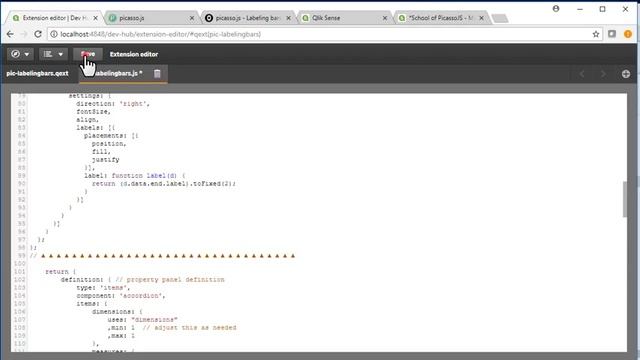The height and width of the screenshot is (360, 640).
Task: Click the 'definition:' property panel comment line
Action: pos(142,280)
